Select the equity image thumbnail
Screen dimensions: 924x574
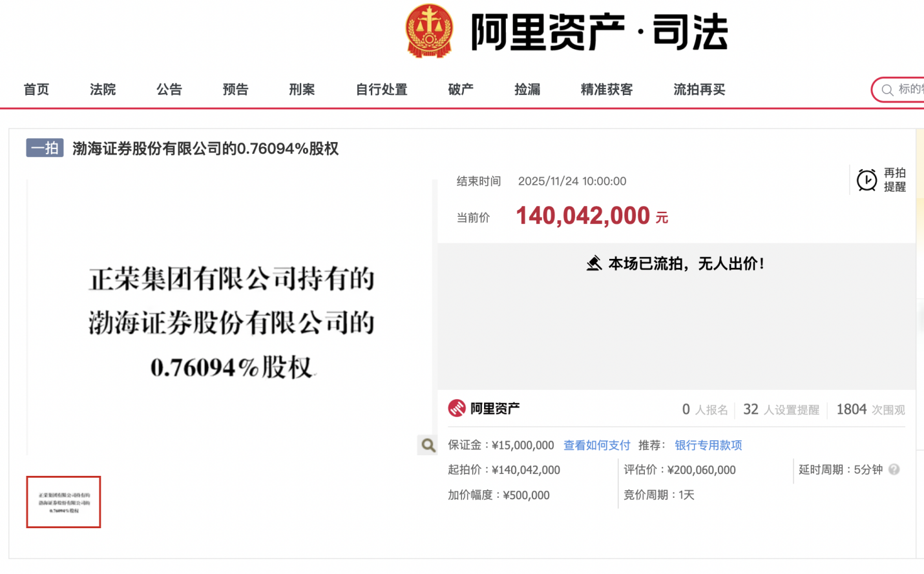(x=63, y=502)
